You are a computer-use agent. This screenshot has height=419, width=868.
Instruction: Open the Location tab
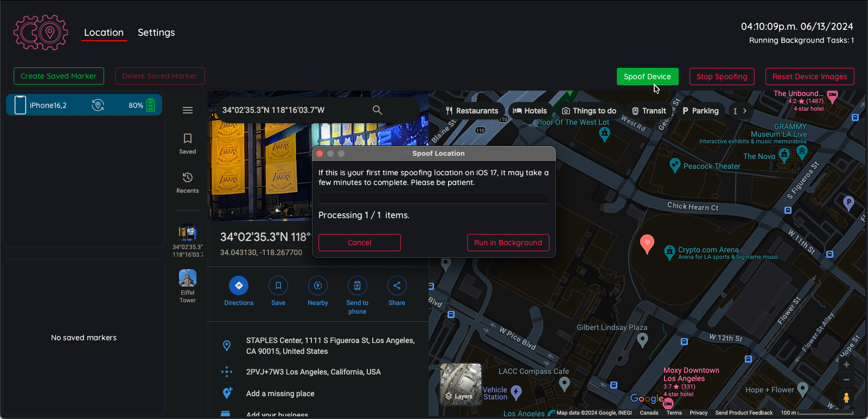(104, 33)
